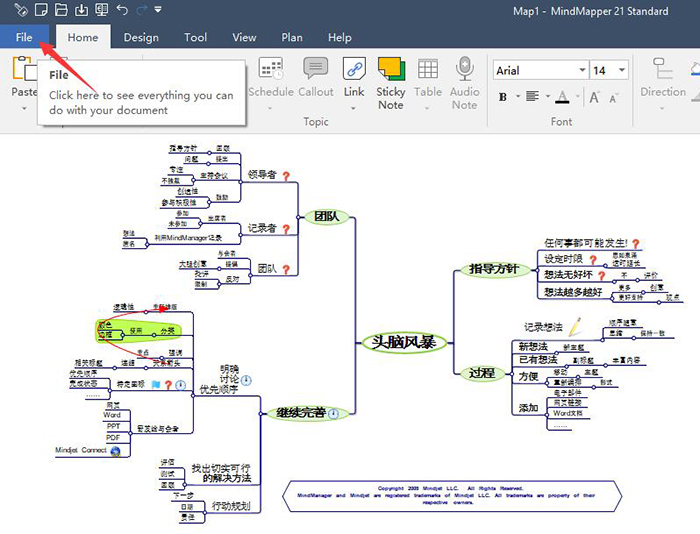Toggle bold formatting
The width and height of the screenshot is (700, 534).
click(503, 97)
